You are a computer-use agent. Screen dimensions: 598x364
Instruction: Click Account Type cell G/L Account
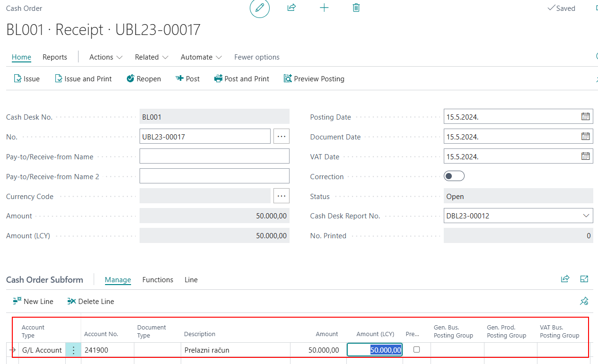[42, 350]
